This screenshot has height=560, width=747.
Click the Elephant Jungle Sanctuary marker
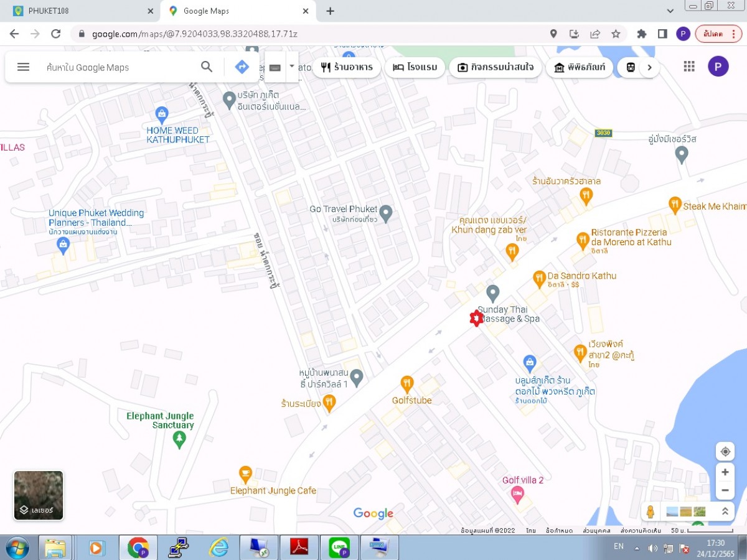[179, 439]
